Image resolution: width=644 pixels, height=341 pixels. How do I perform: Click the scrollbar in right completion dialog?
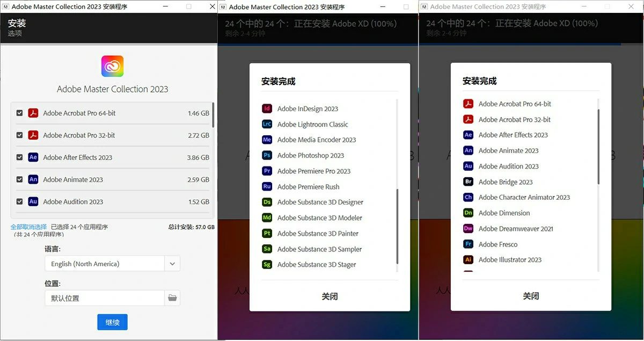pos(599,147)
